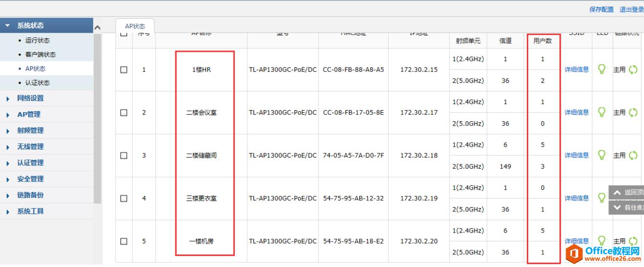This screenshot has width=644, height=267.
Task: Click IP address 172.30.2.17
Action: [419, 113]
